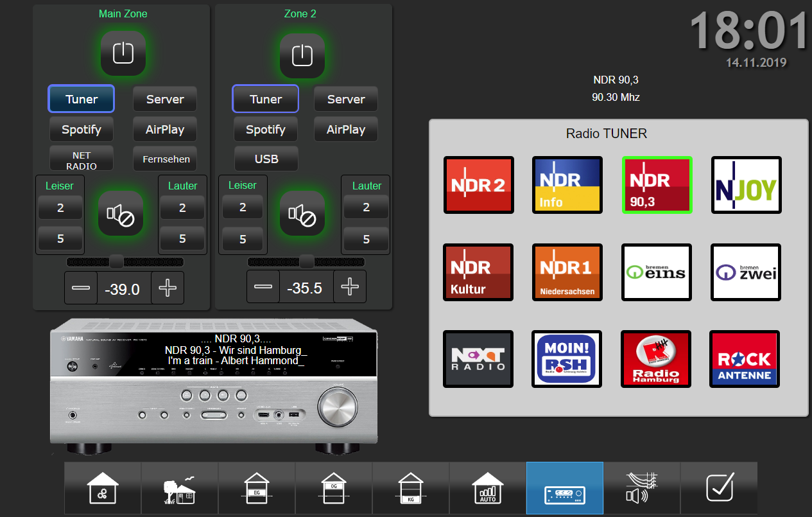Toggle Main Zone power button
The height and width of the screenshot is (517, 812).
click(x=123, y=54)
